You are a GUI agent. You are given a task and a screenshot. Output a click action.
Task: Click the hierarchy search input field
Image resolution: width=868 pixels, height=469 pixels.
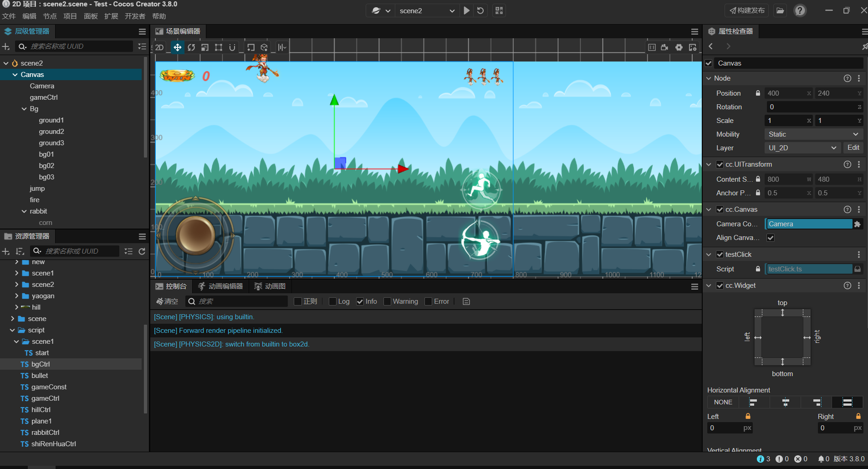pos(75,46)
